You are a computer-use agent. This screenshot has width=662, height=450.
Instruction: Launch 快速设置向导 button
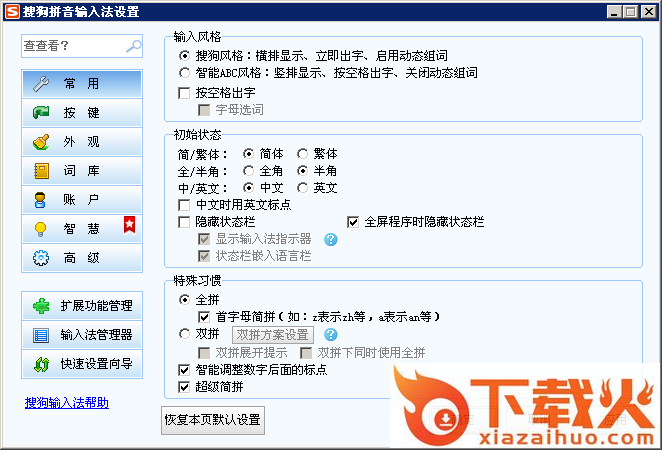(82, 364)
